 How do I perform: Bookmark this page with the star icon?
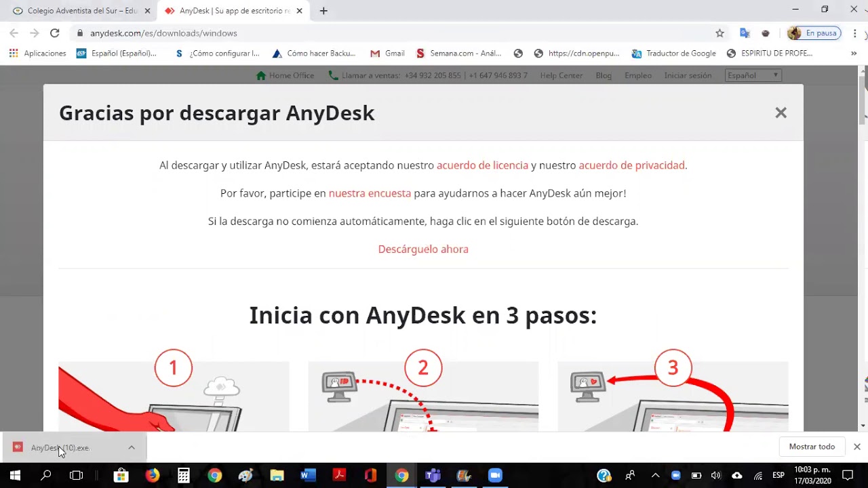[719, 33]
